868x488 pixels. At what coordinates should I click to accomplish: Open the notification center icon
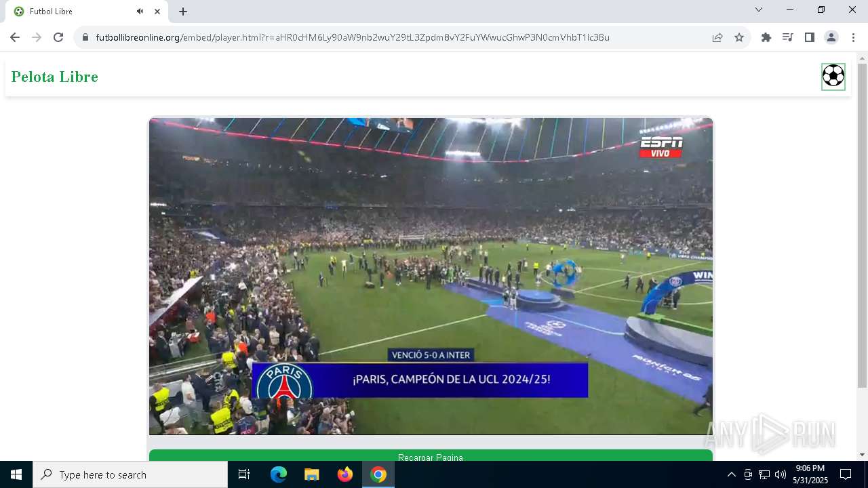coord(846,474)
